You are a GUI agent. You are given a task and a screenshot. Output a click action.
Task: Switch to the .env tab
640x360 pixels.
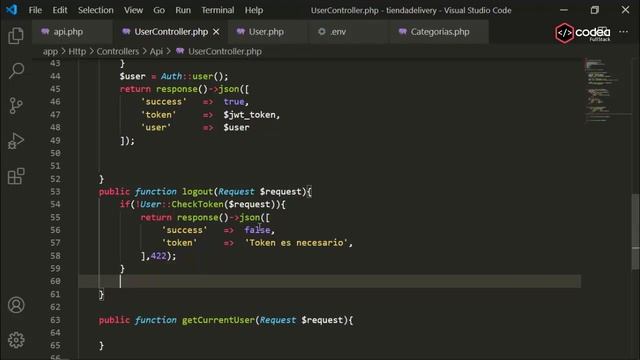pyautogui.click(x=348, y=32)
